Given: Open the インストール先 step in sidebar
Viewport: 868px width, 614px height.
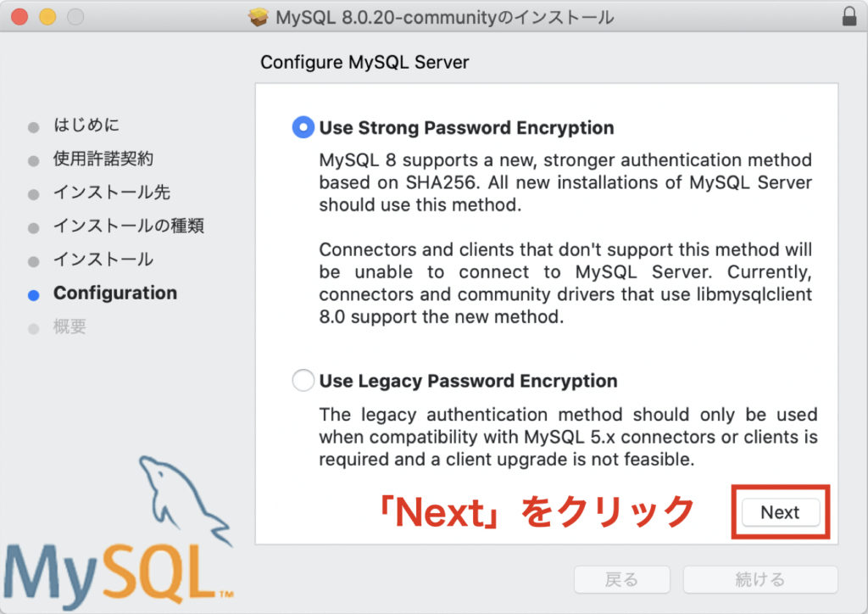Looking at the screenshot, I should tap(111, 193).
